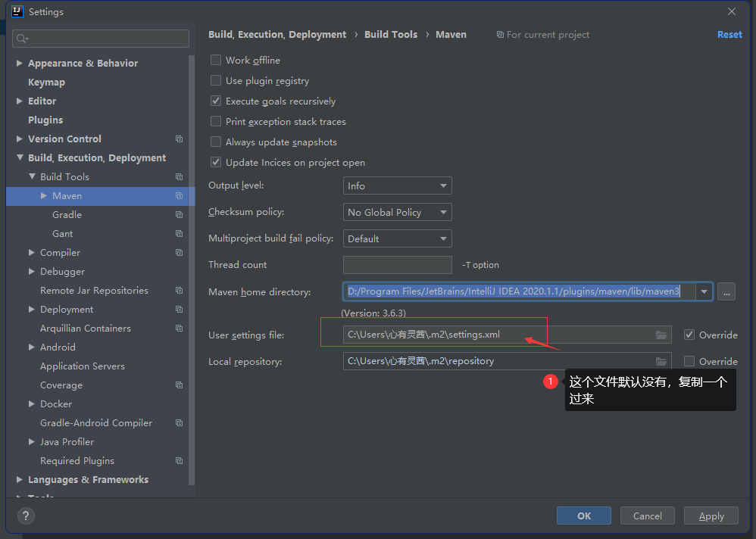Select Gradle under Build Tools
The image size is (756, 539).
pos(67,215)
